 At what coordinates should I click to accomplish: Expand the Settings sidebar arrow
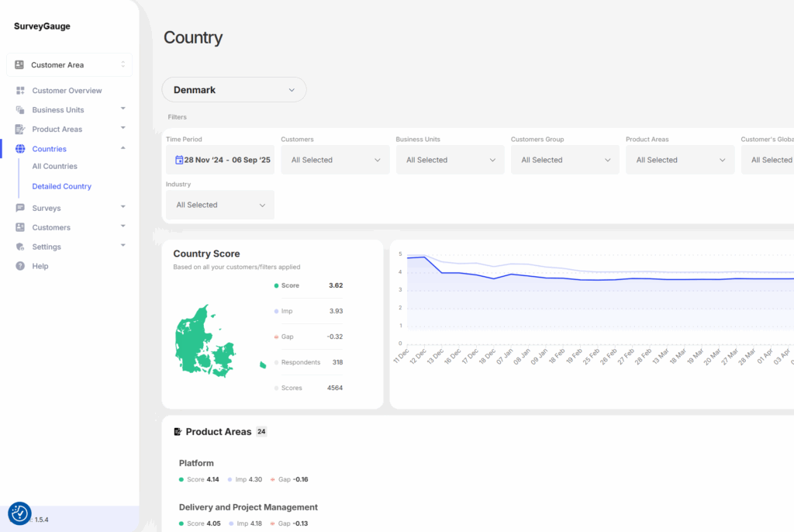[123, 245]
